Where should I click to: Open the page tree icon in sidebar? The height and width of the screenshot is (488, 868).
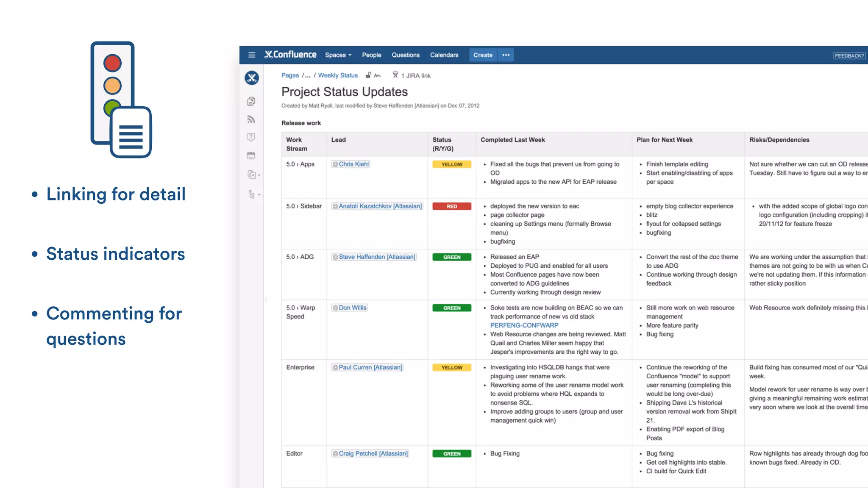(252, 194)
